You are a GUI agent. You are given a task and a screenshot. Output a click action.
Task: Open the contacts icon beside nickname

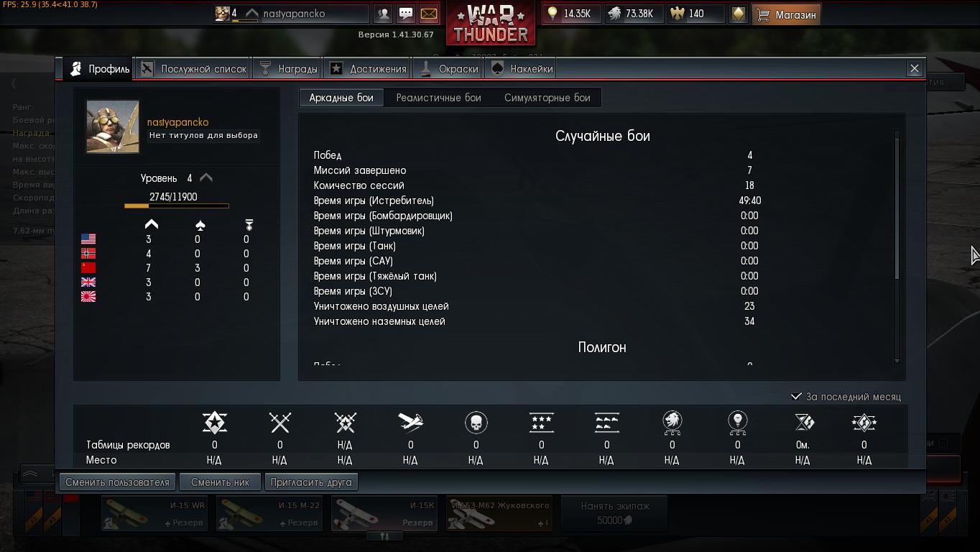tap(384, 14)
